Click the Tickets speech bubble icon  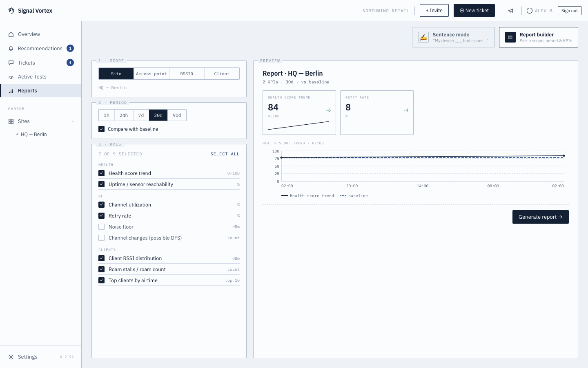[11, 63]
